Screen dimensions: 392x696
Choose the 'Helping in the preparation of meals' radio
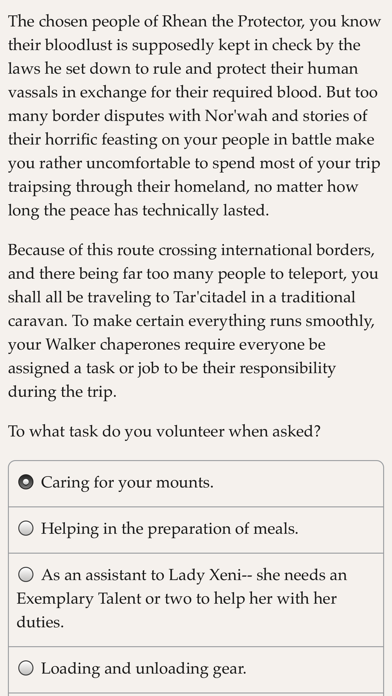(26, 529)
